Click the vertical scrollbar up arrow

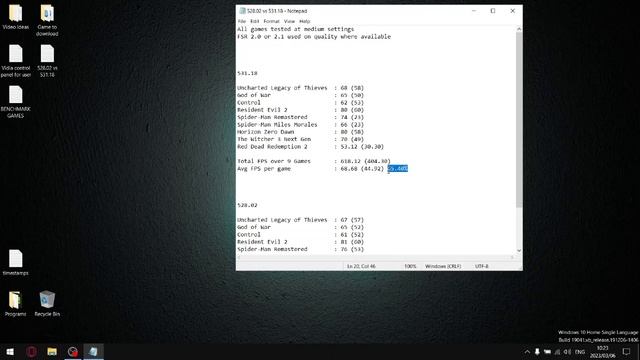pos(519,29)
